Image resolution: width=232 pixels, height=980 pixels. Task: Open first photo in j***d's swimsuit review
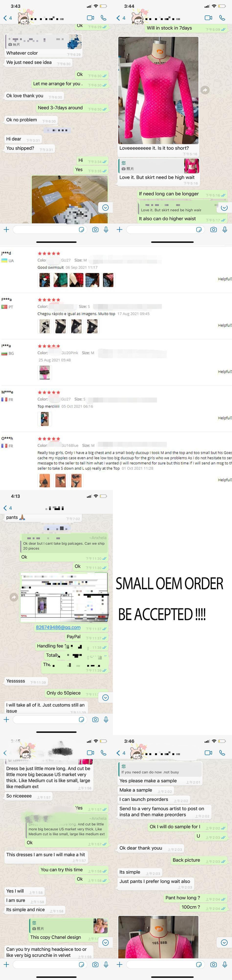click(44, 280)
